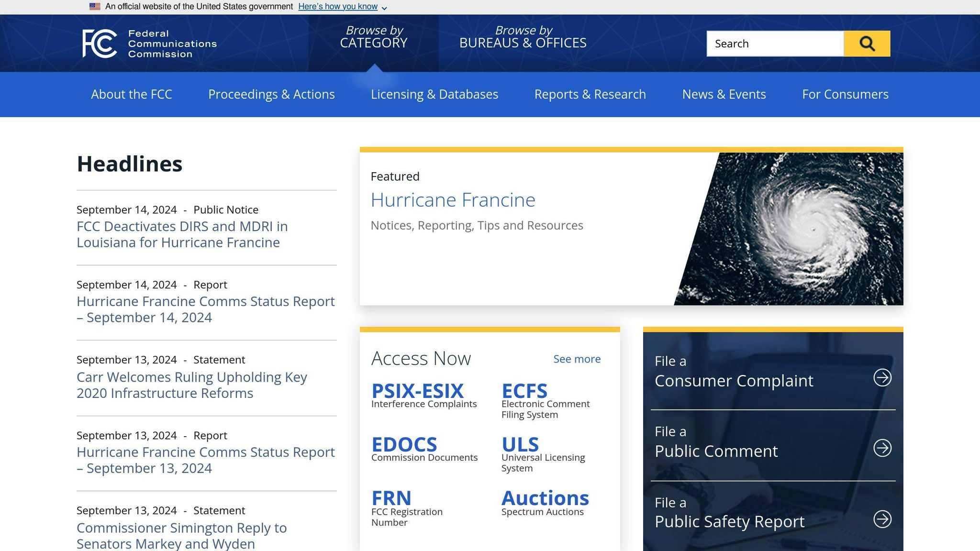Open the Hurricane Francine featured link

(x=453, y=200)
